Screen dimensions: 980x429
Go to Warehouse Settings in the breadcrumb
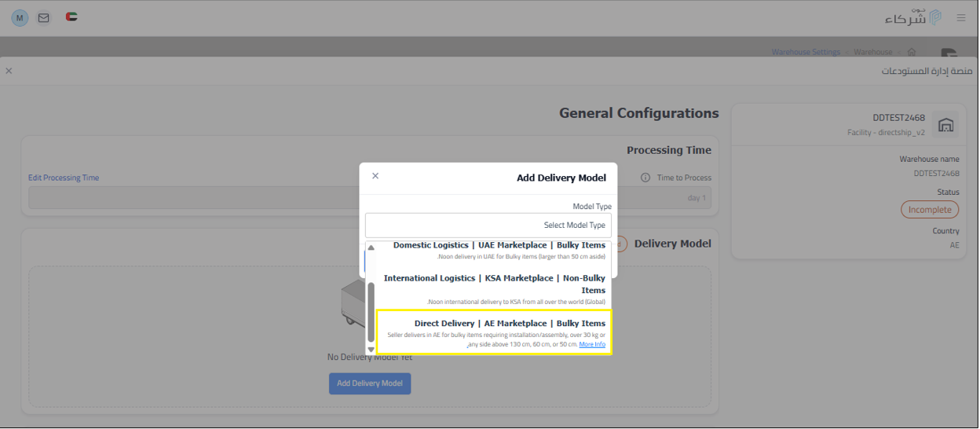point(806,52)
